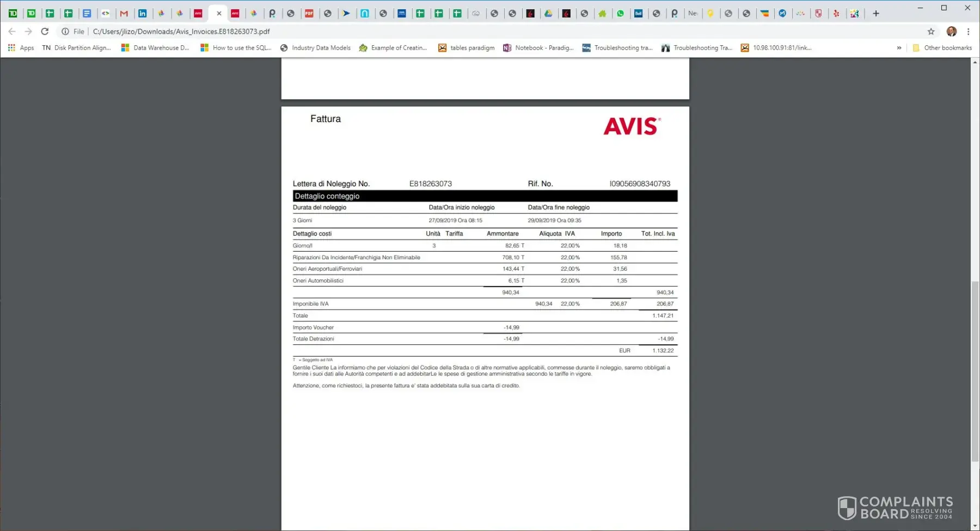Open the Chrome three-dot menu
The image size is (980, 531).
click(968, 32)
